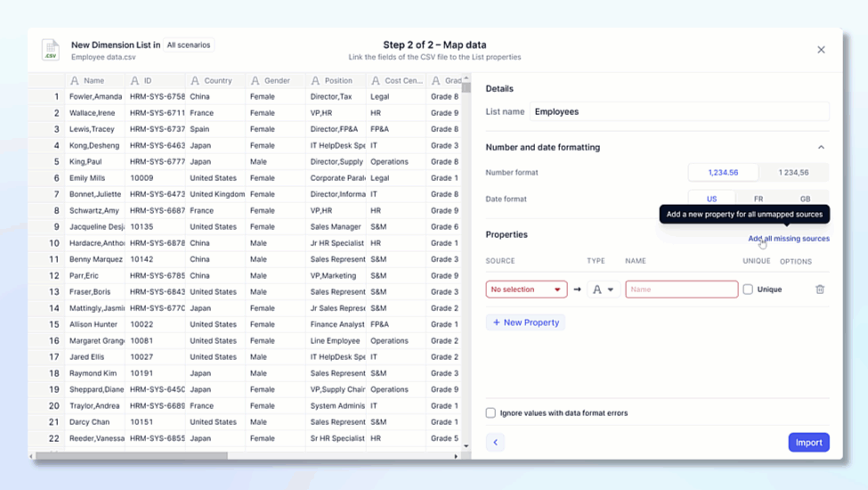The height and width of the screenshot is (490, 868).
Task: Click the New Property button
Action: [x=525, y=323]
